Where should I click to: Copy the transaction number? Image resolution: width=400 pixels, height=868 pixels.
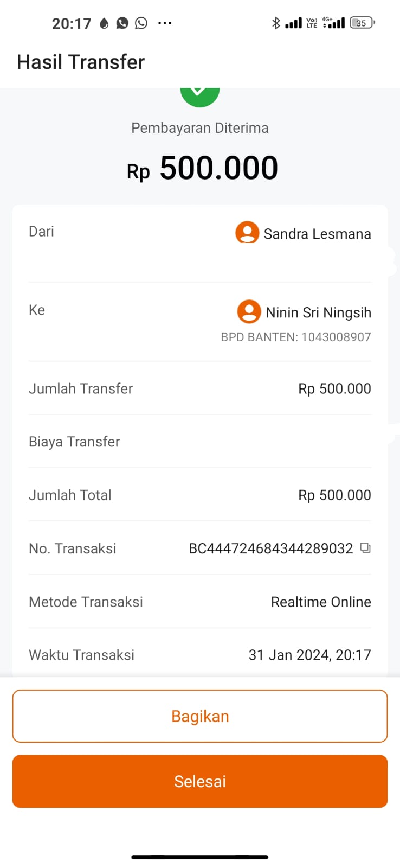(x=366, y=548)
